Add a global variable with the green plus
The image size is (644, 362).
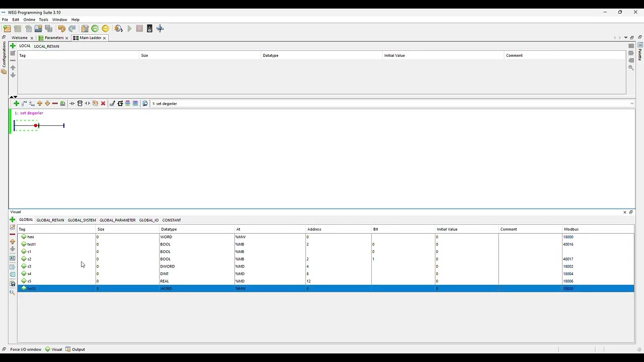(13, 220)
